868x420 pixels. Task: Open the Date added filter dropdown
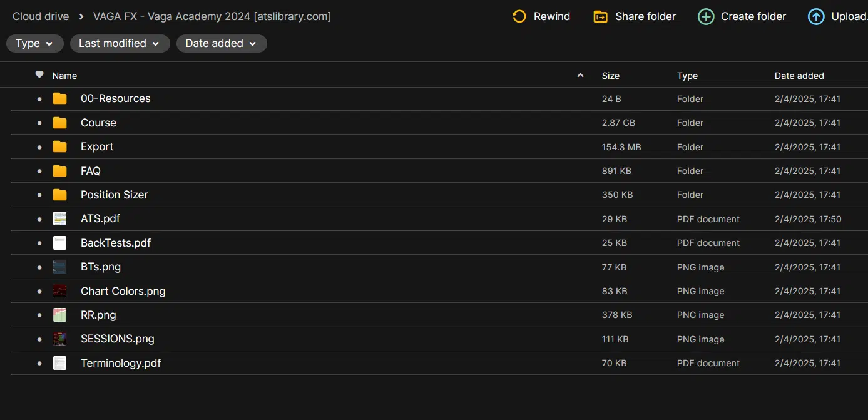click(x=222, y=43)
